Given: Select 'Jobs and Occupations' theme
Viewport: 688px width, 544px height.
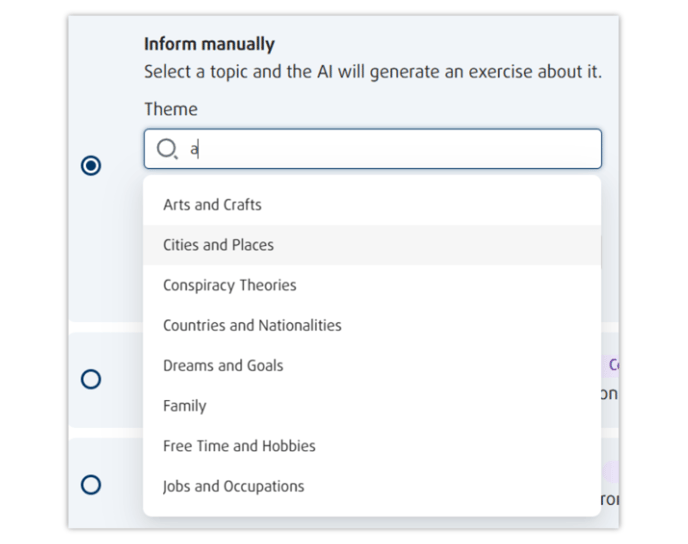Looking at the screenshot, I should pyautogui.click(x=234, y=487).
